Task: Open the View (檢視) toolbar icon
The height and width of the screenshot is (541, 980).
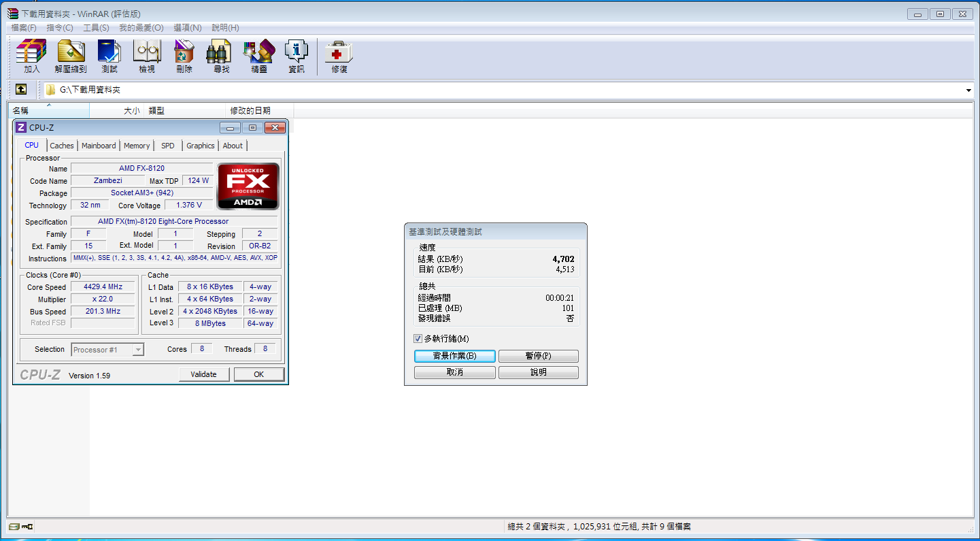Action: (x=147, y=56)
